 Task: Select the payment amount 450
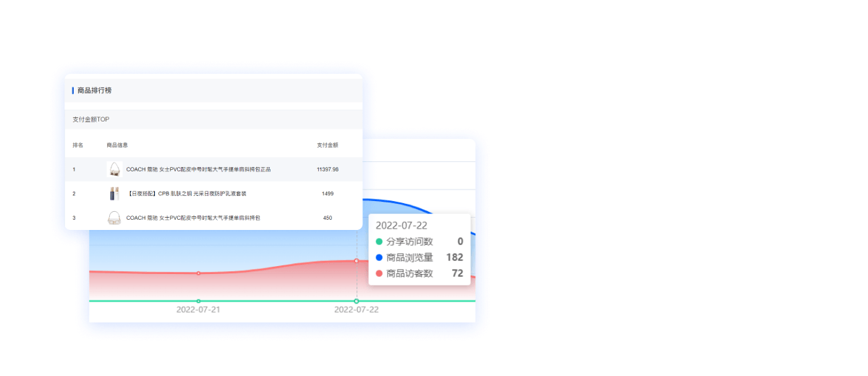pyautogui.click(x=328, y=218)
